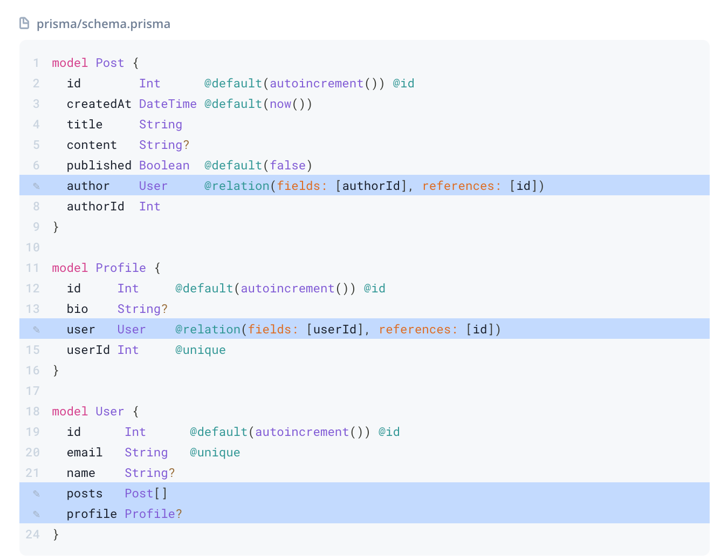Click '[userId]' in the relation fields
The height and width of the screenshot is (560, 728).
[x=335, y=330]
